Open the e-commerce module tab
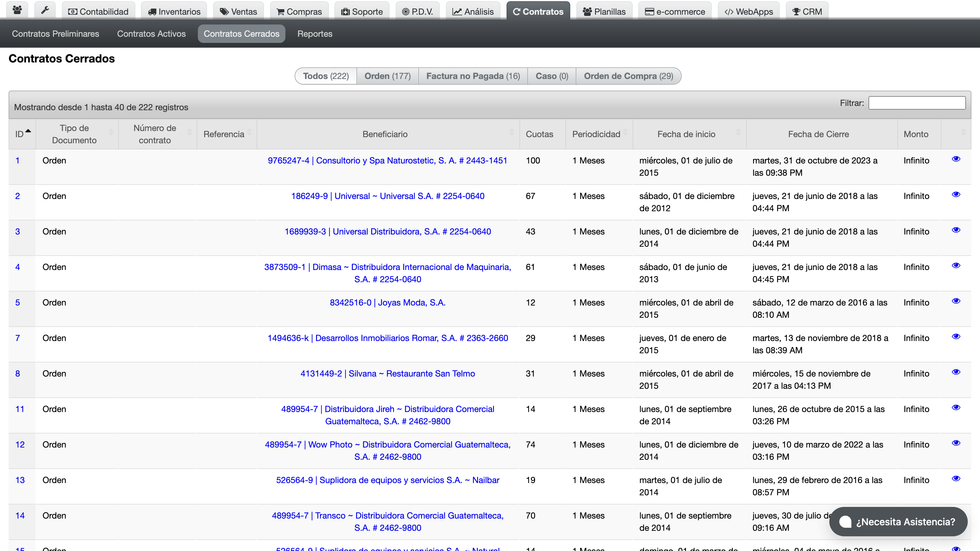 675,11
